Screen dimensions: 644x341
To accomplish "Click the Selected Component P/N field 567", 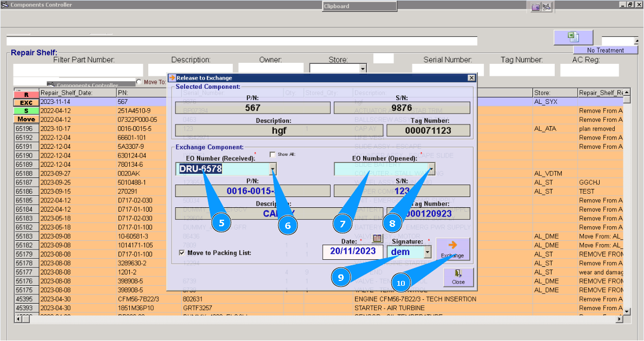I will click(253, 108).
